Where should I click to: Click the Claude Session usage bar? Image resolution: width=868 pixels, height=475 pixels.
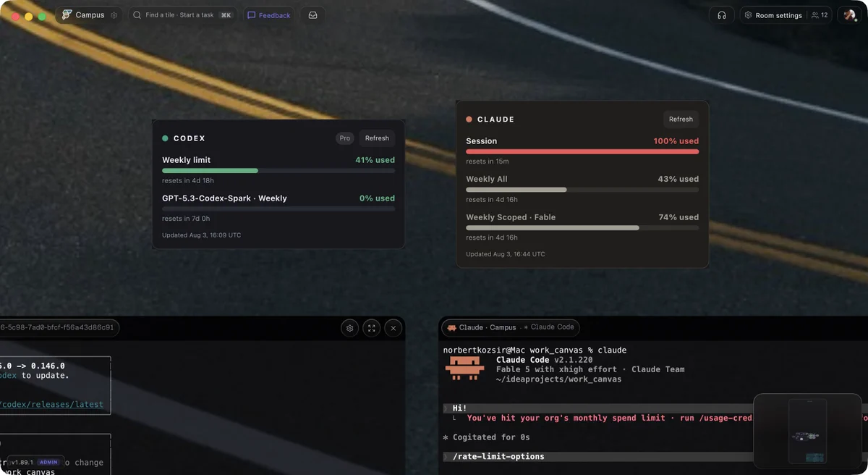pyautogui.click(x=582, y=152)
